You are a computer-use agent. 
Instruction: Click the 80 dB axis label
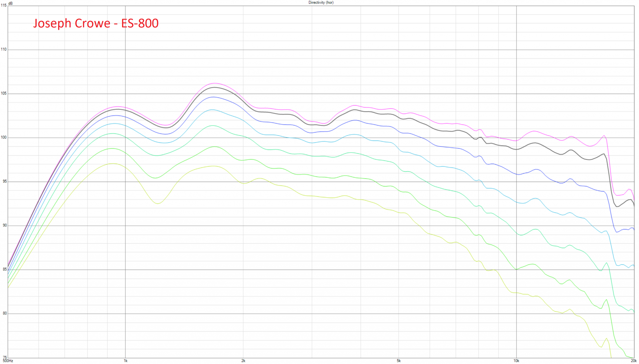[x=4, y=313]
